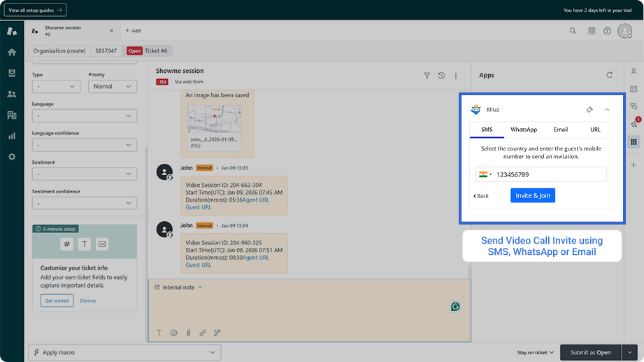The width and height of the screenshot is (644, 362).
Task: Open the Apply macro dropdown
Action: 124,352
